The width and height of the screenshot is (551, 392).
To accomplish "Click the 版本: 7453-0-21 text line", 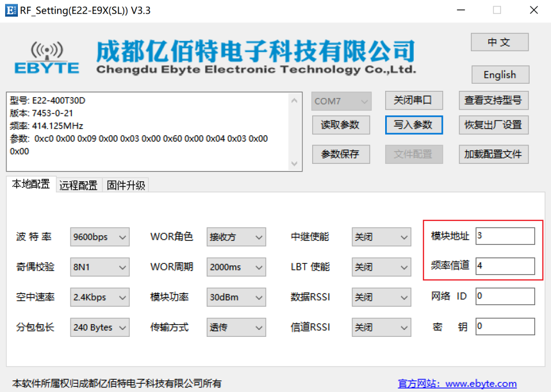I will [x=41, y=113].
